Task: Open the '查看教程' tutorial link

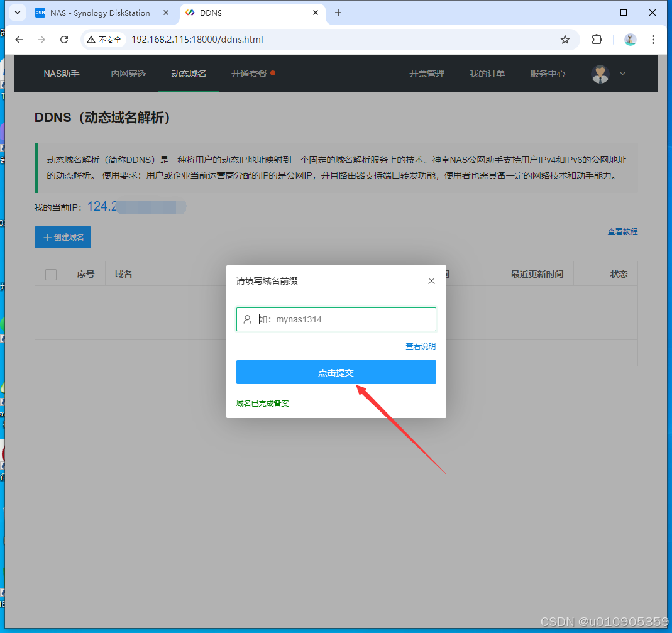Action: [x=622, y=231]
